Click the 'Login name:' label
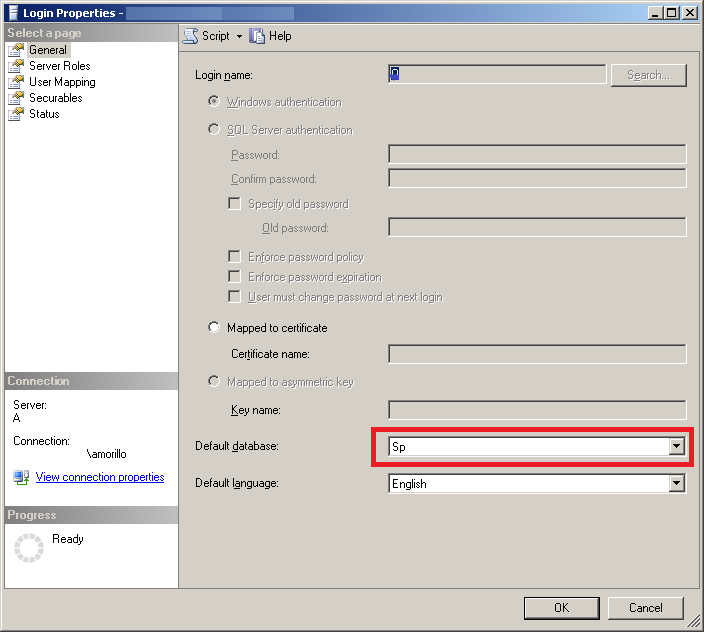Screen dimensions: 704x632 pyautogui.click(x=224, y=75)
